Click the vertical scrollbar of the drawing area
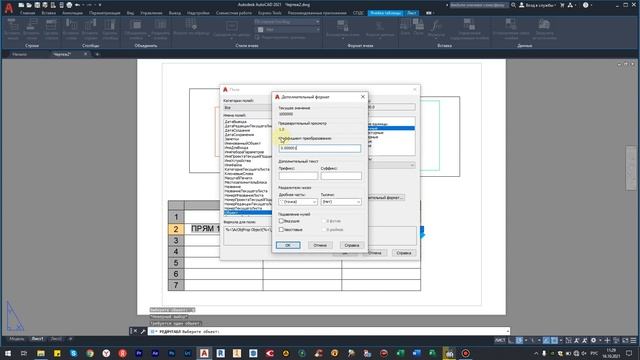The height and width of the screenshot is (360, 640). click(x=631, y=168)
